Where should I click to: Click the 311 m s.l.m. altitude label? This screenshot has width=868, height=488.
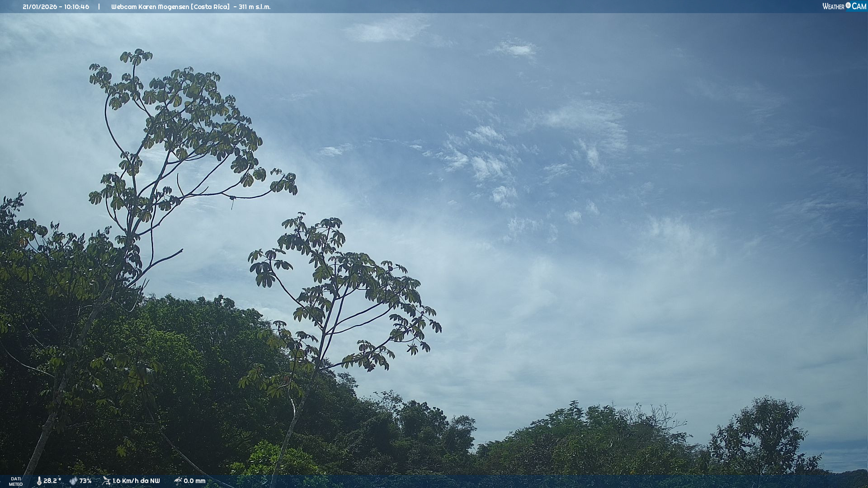coord(255,7)
